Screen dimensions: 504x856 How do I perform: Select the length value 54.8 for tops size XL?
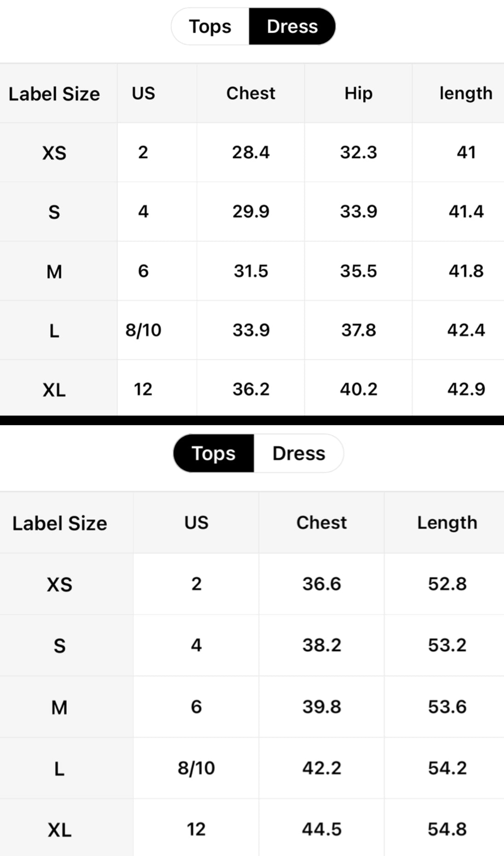coord(446,828)
